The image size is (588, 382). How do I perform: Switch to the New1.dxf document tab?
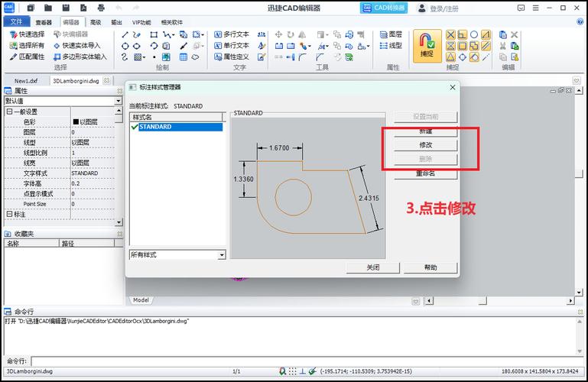coord(26,81)
